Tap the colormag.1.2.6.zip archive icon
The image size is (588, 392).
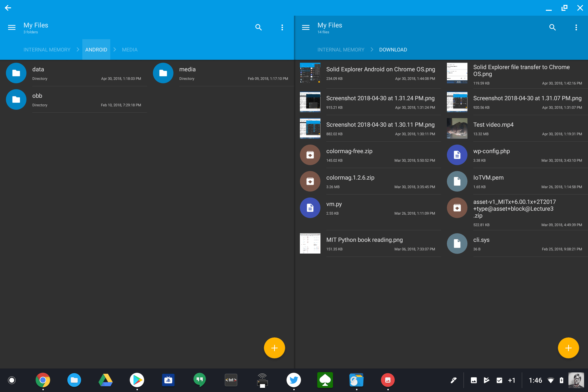coord(310,181)
